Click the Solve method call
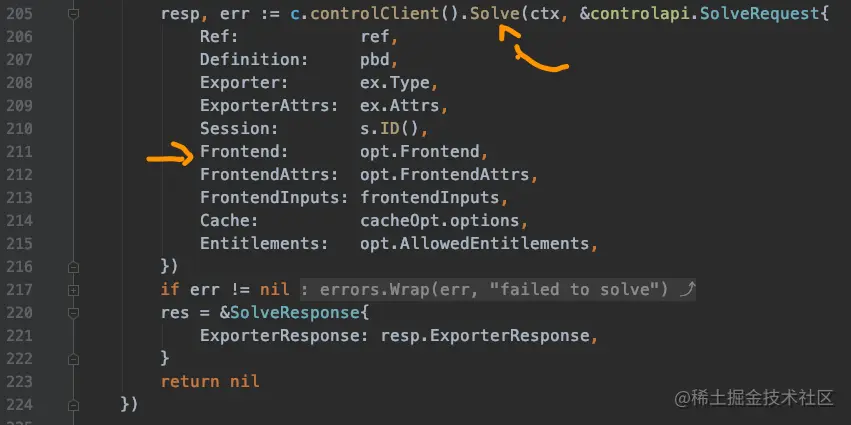 coord(495,17)
